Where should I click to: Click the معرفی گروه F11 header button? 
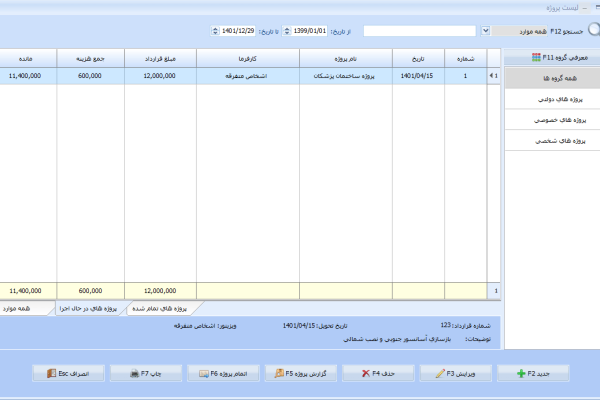552,57
